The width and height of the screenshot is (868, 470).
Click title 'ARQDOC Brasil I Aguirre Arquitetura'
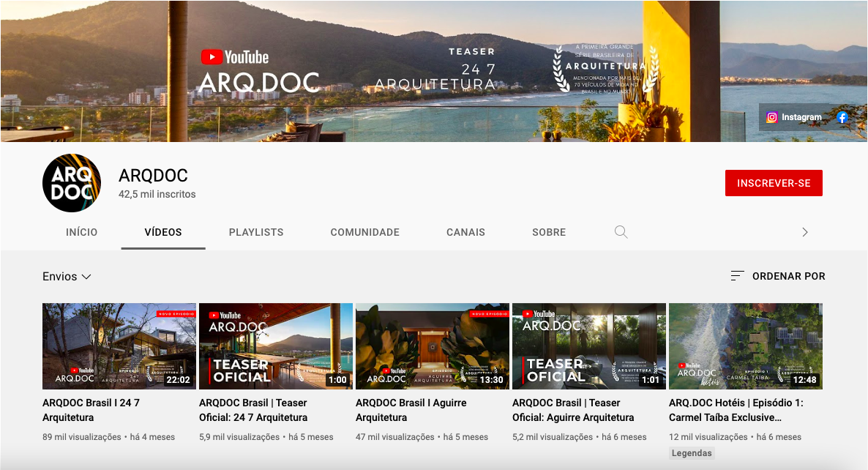[x=411, y=410]
